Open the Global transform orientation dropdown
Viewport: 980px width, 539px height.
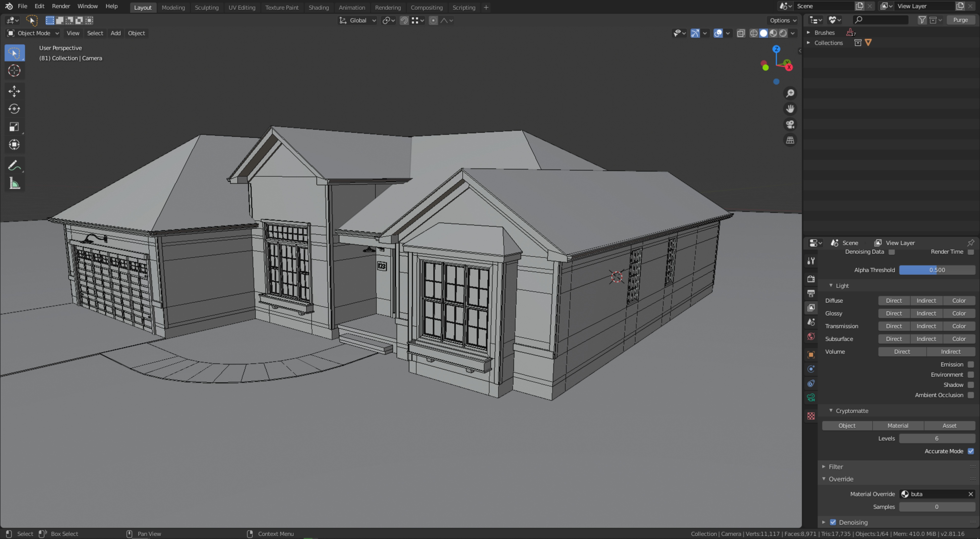click(358, 21)
